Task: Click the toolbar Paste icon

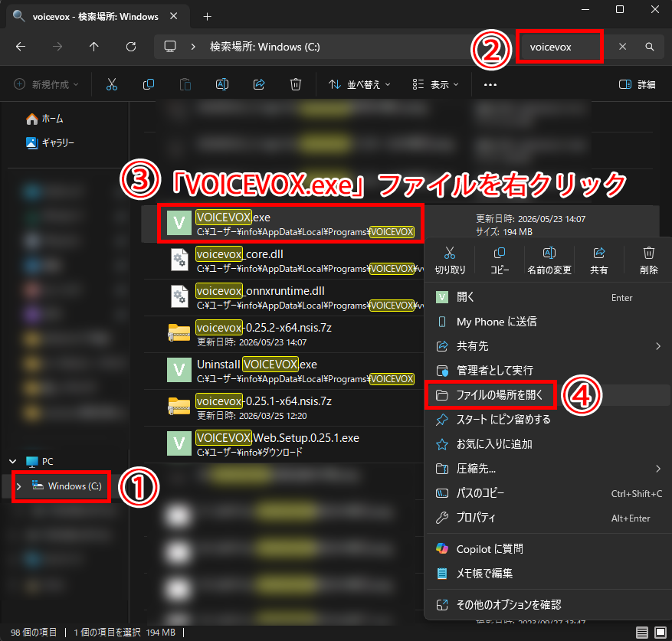Action: point(185,84)
